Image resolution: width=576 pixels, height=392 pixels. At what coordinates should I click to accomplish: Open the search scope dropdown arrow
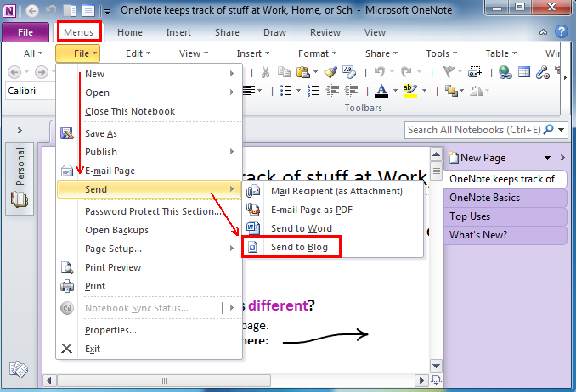point(561,130)
